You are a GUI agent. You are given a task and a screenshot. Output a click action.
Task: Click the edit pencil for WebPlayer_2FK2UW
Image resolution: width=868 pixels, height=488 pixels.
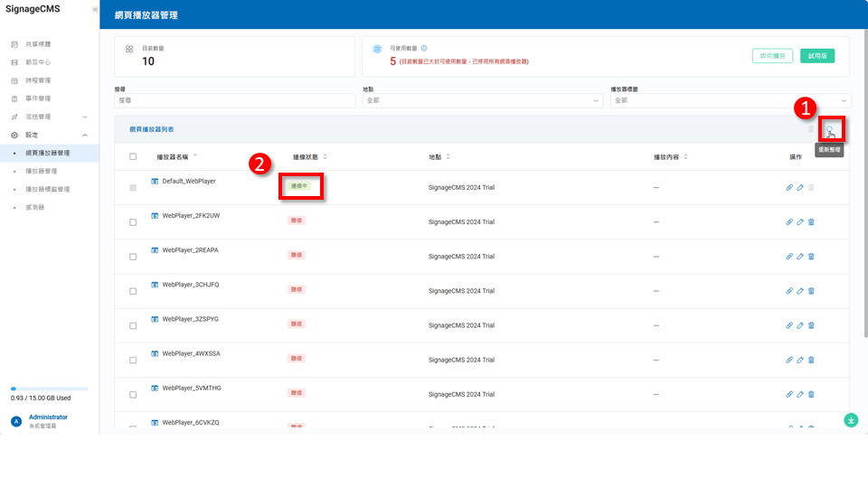(x=800, y=221)
